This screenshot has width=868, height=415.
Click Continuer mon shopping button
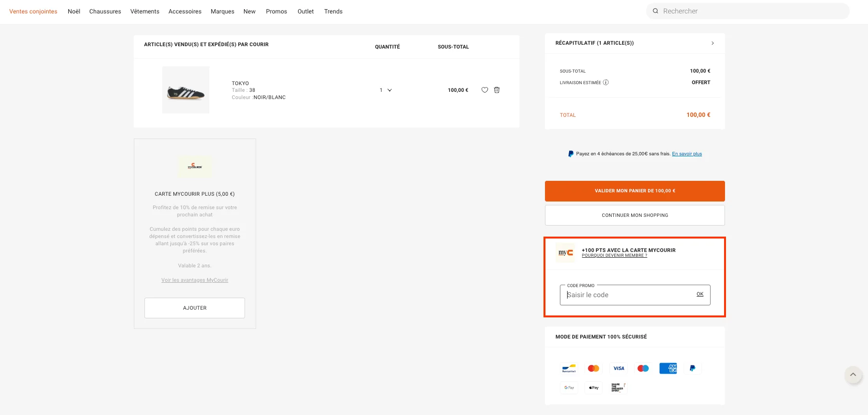pyautogui.click(x=635, y=215)
